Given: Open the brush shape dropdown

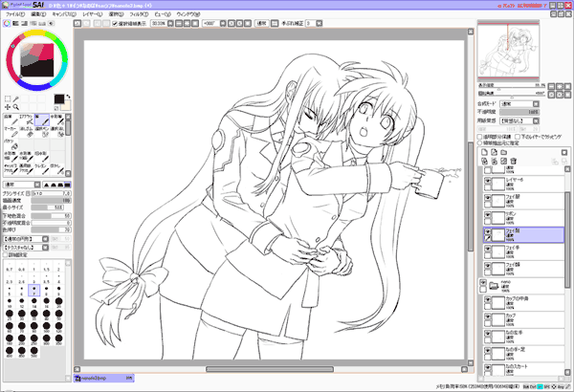Looking at the screenshot, I should coord(26,239).
